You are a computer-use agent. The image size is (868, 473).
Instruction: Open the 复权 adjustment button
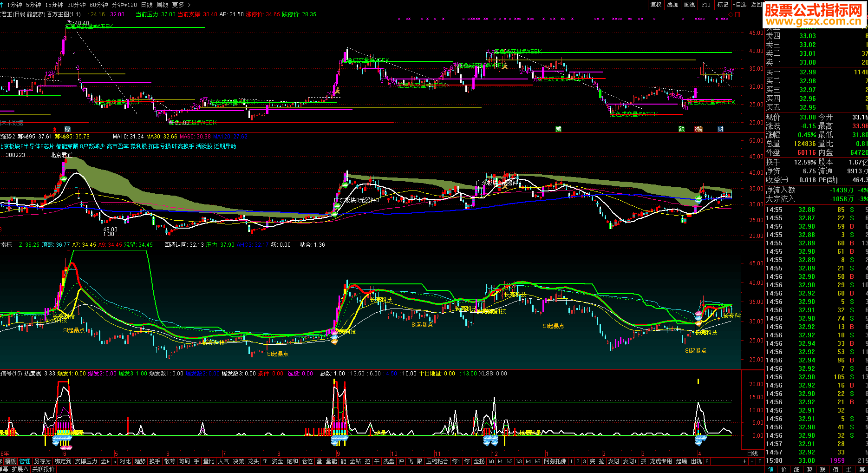pyautogui.click(x=656, y=4)
